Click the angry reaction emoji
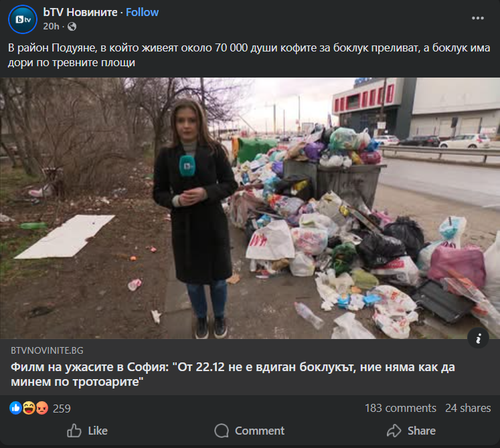The height and width of the screenshot is (448, 500). point(41,408)
